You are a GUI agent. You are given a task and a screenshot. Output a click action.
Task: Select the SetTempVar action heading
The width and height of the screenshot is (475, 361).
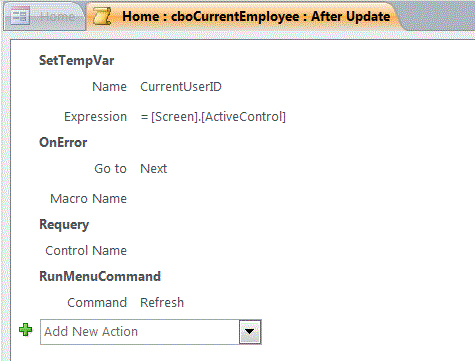click(76, 61)
